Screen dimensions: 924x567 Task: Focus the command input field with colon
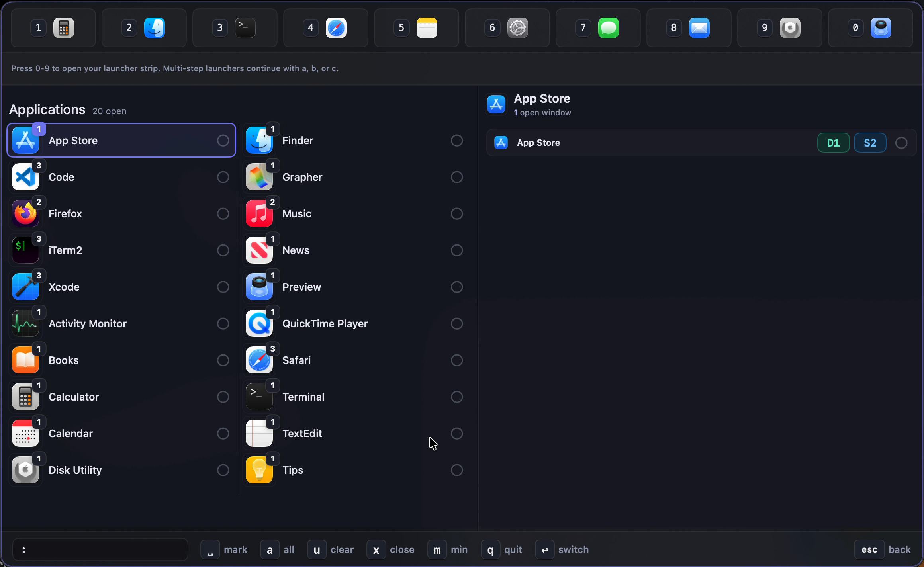pyautogui.click(x=100, y=550)
